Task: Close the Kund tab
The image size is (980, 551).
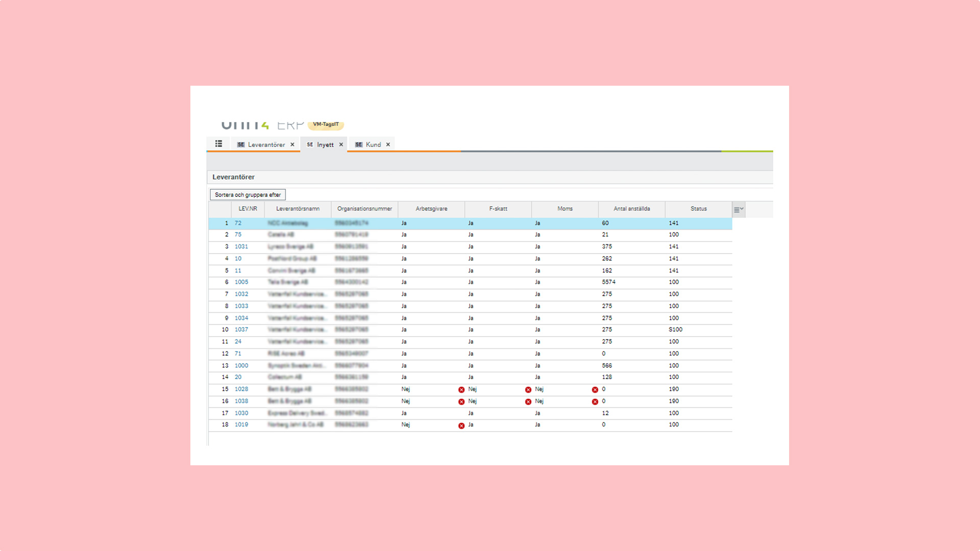Action: tap(388, 145)
